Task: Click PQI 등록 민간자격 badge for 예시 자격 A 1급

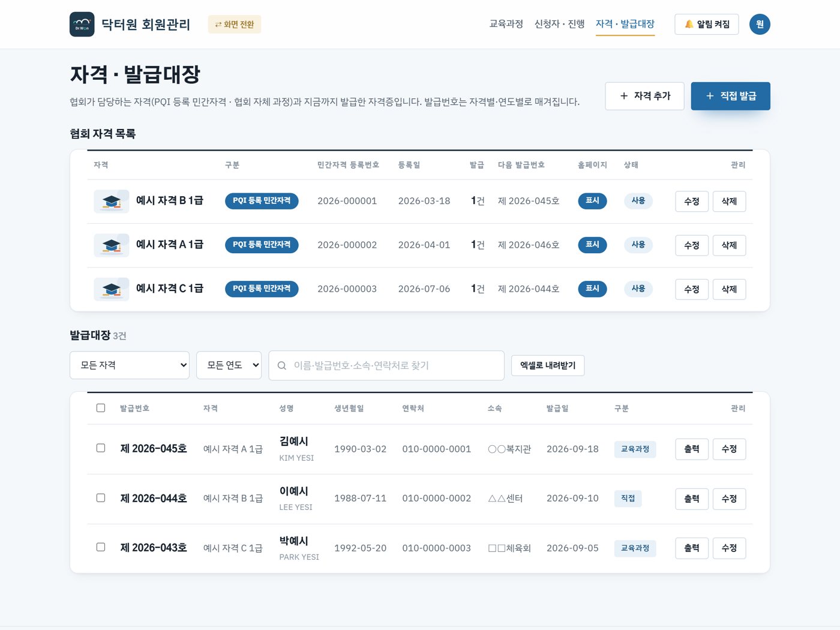Action: coord(262,245)
